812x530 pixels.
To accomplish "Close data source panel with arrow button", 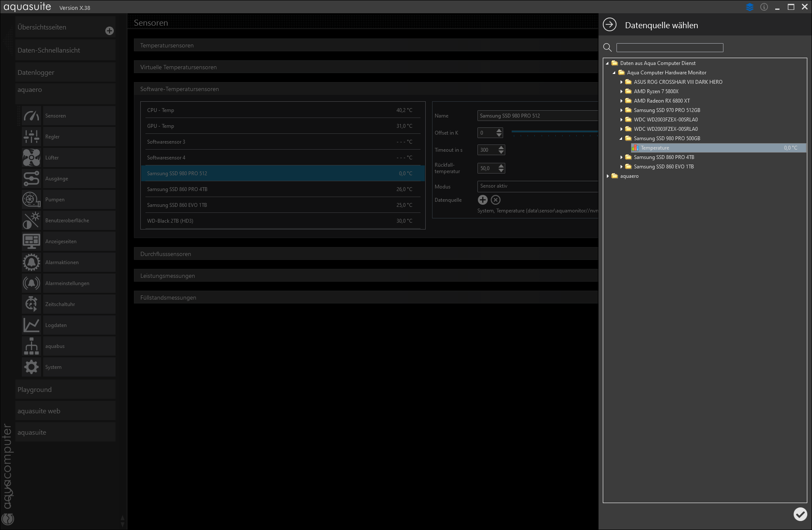I will pos(610,25).
